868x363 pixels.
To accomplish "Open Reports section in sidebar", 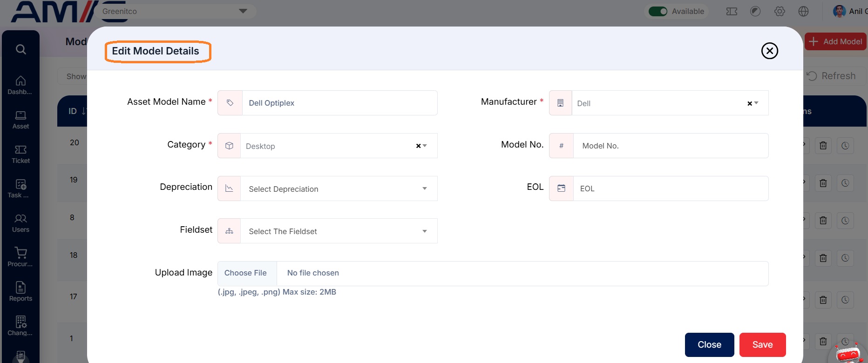I will coord(20,292).
